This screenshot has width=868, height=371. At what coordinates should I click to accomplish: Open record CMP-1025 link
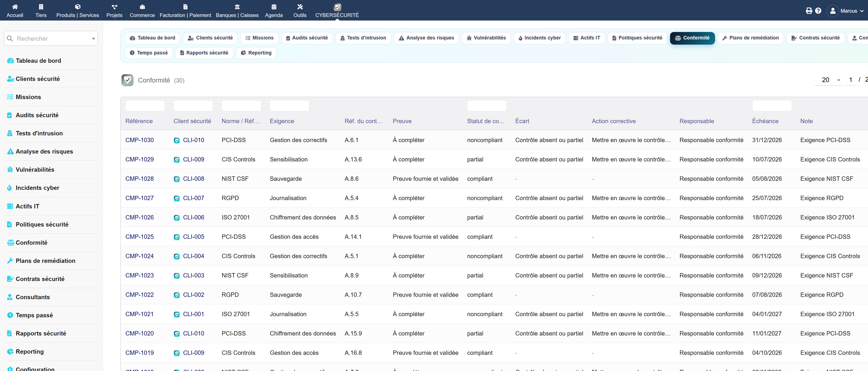tap(140, 237)
